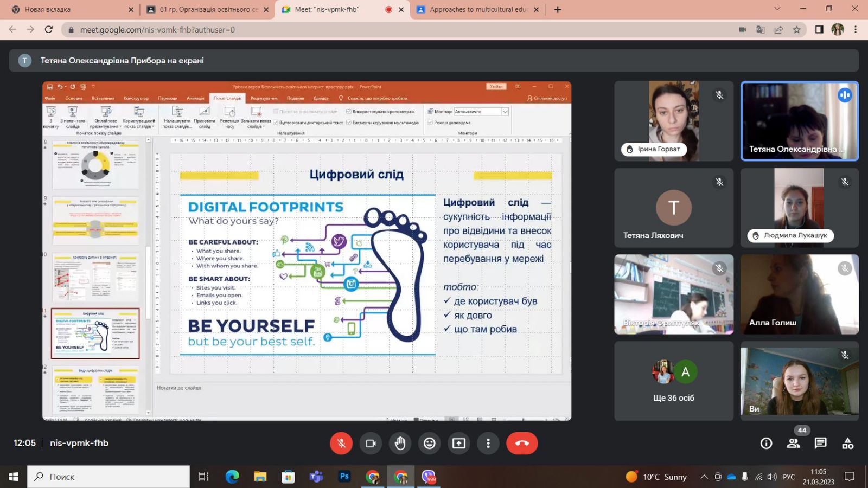Click the present screen icon
Screen dimensions: 868x488
458,444
